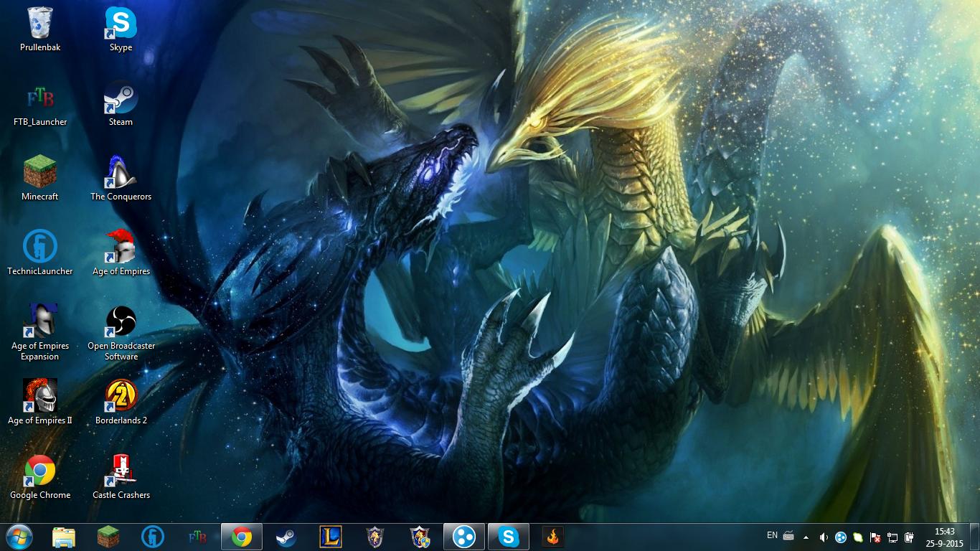Open the power plug battery icon
Screen dimensions: 980x551
(x=910, y=537)
